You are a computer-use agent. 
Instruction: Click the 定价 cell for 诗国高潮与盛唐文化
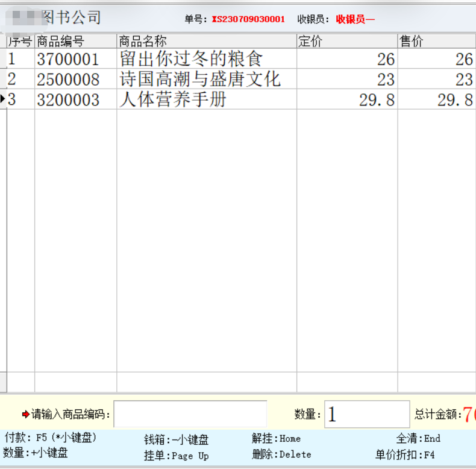click(x=347, y=79)
